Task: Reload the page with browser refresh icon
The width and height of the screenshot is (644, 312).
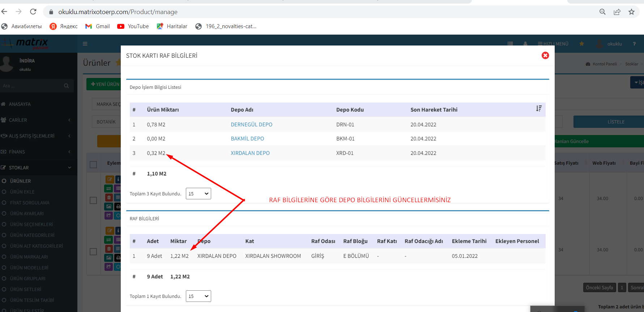Action: (x=33, y=12)
